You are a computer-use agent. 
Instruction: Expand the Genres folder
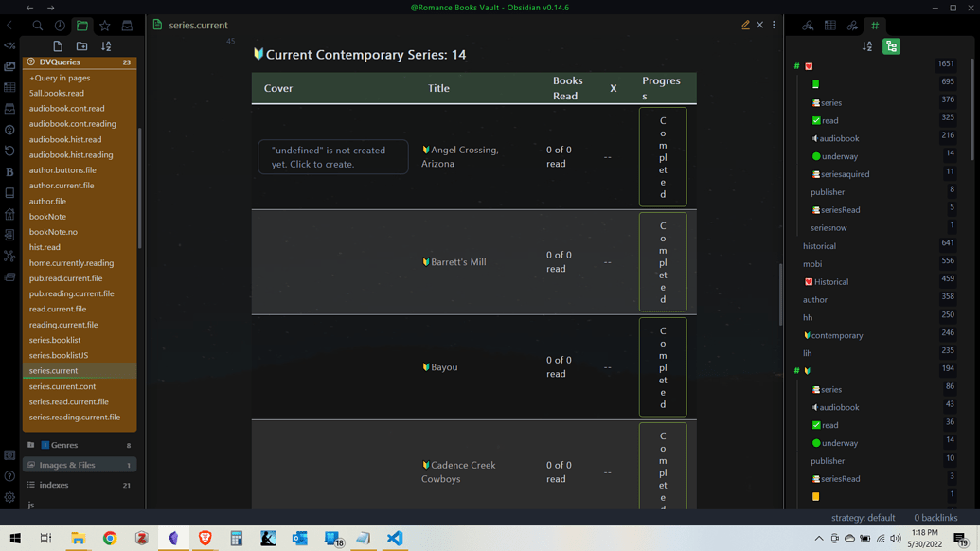[64, 445]
